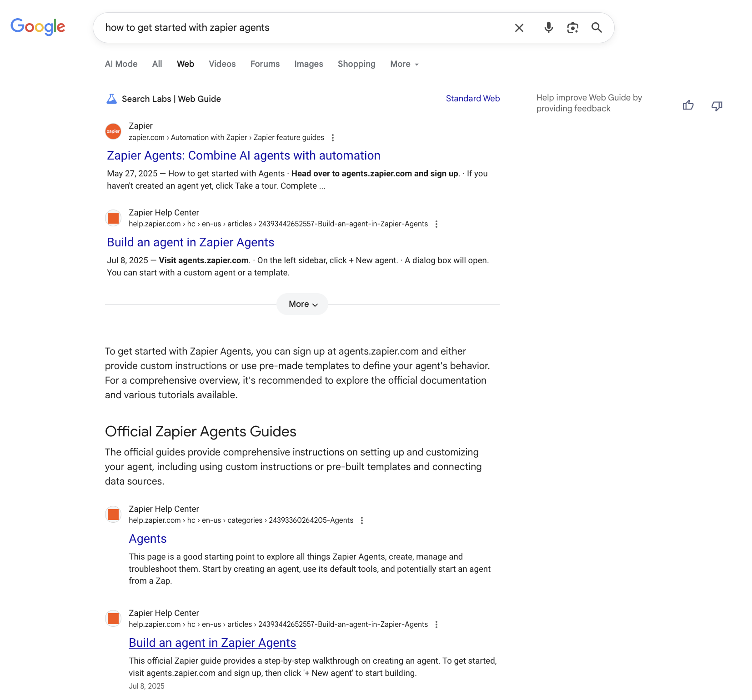752x700 pixels.
Task: Click the 'Search Labs | Web Guide' label
Action: pos(171,99)
